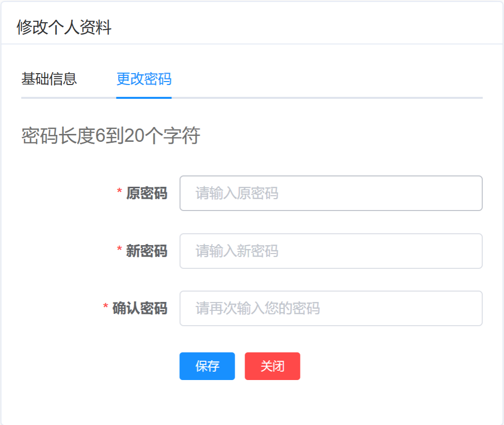Click the 修改个人资料 dialog title
This screenshot has width=504, height=425.
coord(64,27)
